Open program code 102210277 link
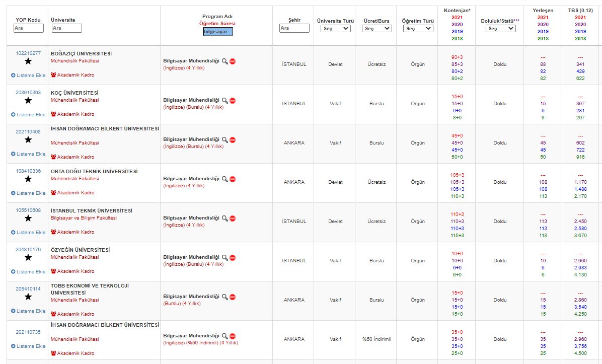This screenshot has height=364, width=602. pyautogui.click(x=28, y=53)
